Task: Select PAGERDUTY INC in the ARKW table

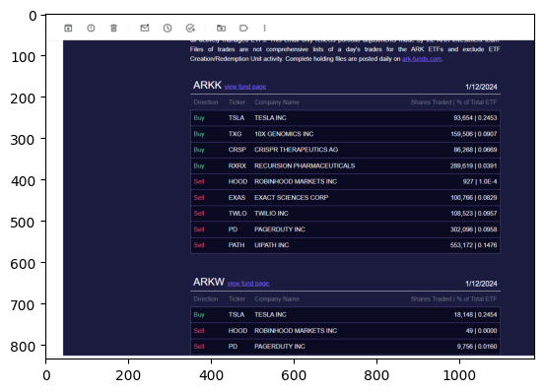Action: click(x=280, y=347)
